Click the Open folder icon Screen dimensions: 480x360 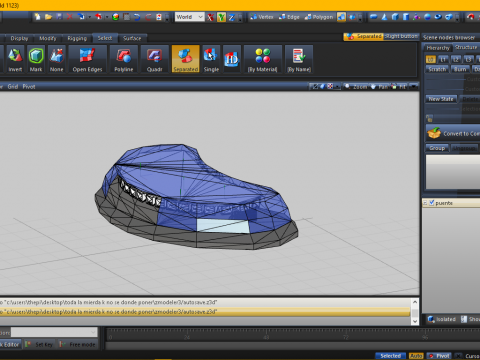pyautogui.click(x=49, y=17)
